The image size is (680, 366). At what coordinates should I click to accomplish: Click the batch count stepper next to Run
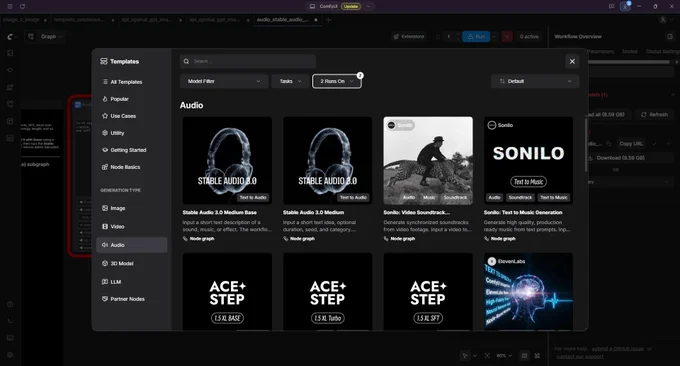pyautogui.click(x=449, y=37)
